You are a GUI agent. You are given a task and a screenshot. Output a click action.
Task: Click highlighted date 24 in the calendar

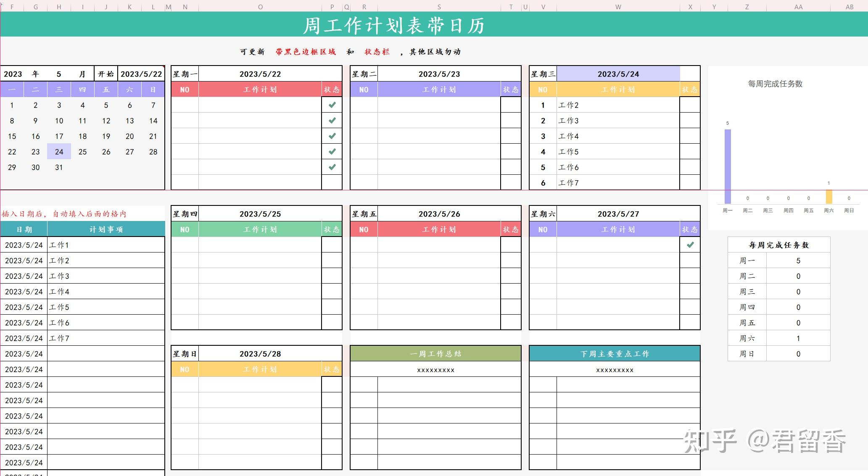click(59, 152)
